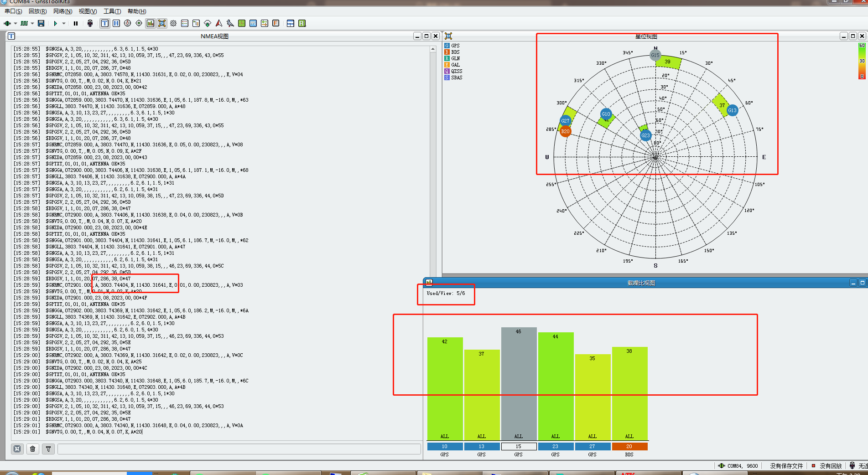Click the window layout toolbar icon
Image resolution: width=868 pixels, height=475 pixels.
291,23
